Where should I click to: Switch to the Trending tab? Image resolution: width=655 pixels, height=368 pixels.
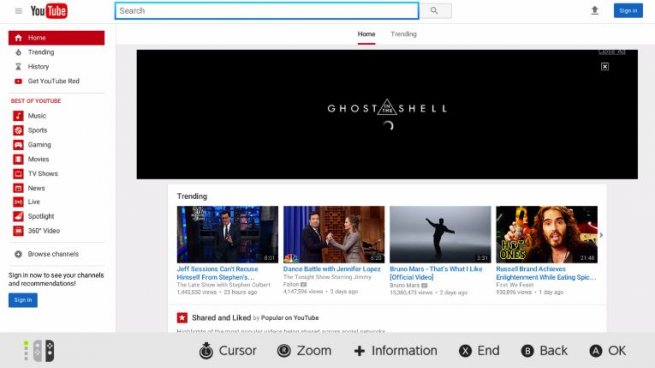(404, 34)
